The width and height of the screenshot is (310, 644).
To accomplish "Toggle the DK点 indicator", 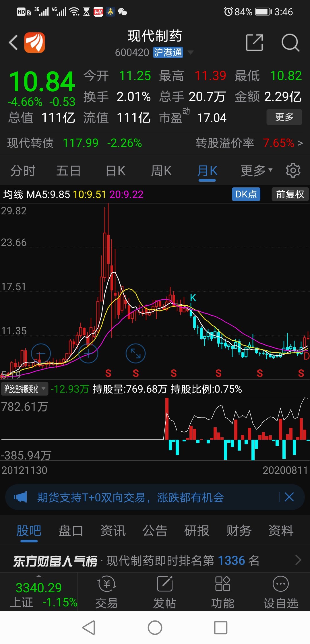I will 246,194.
